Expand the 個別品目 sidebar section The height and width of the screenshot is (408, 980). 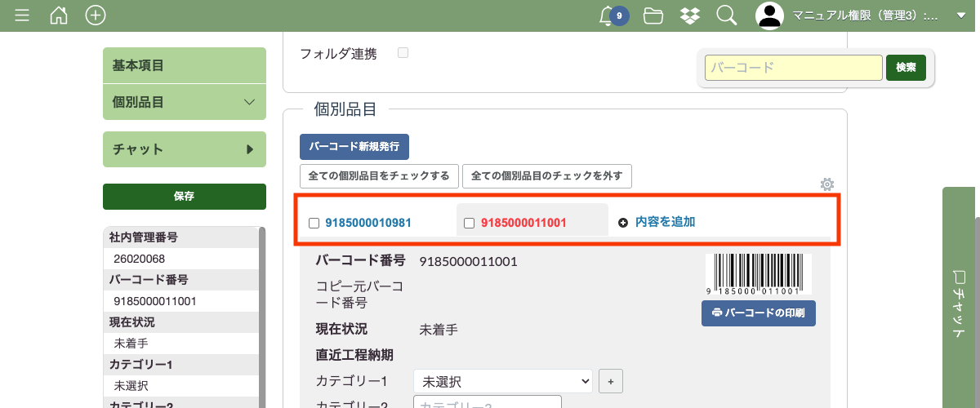pyautogui.click(x=185, y=102)
